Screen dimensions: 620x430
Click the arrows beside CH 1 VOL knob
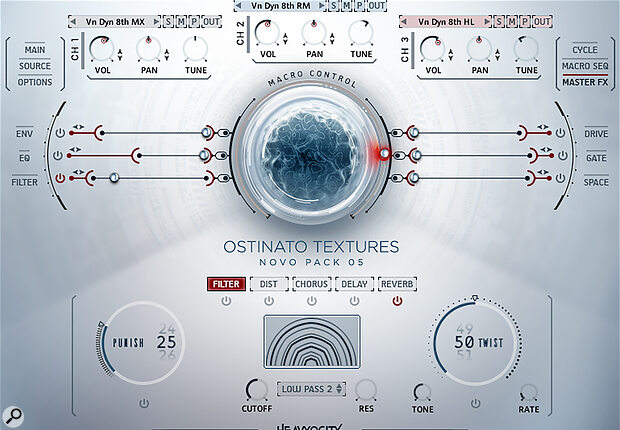120,55
